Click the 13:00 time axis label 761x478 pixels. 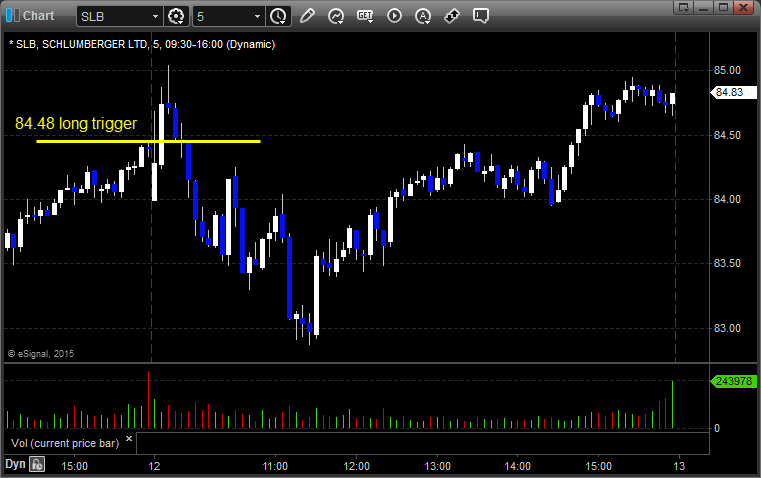pos(438,466)
